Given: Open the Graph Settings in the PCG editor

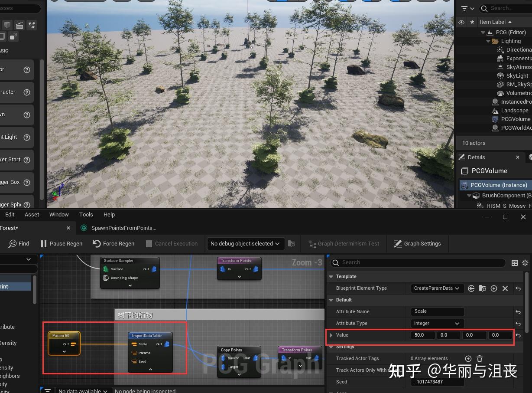Looking at the screenshot, I should coord(417,243).
